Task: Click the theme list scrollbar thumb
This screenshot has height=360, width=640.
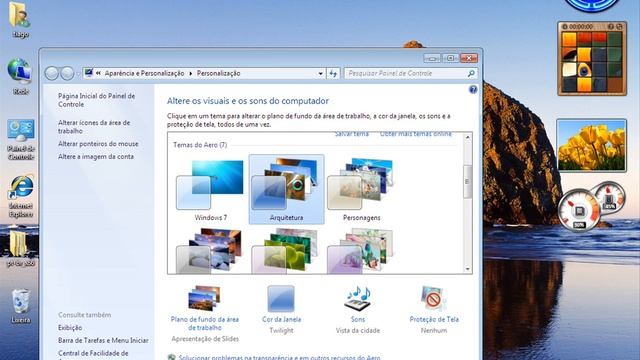Action: tap(467, 182)
